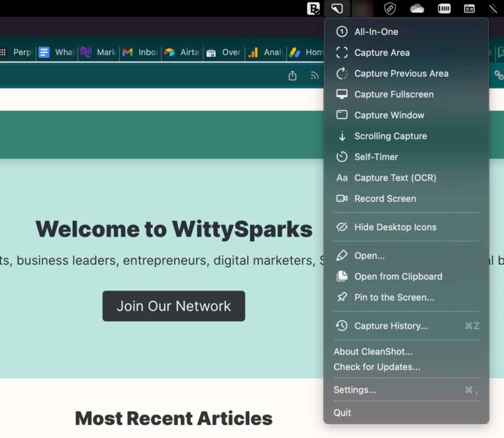Screen dimensions: 504x438
Task: Select All-In-One capture mode
Action: pyautogui.click(x=406, y=31)
